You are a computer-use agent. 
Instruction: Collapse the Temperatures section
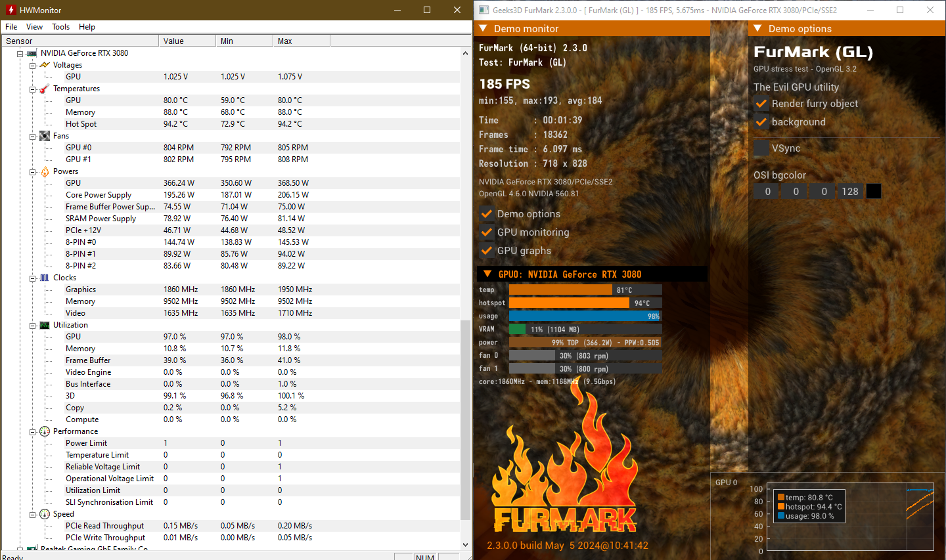32,89
